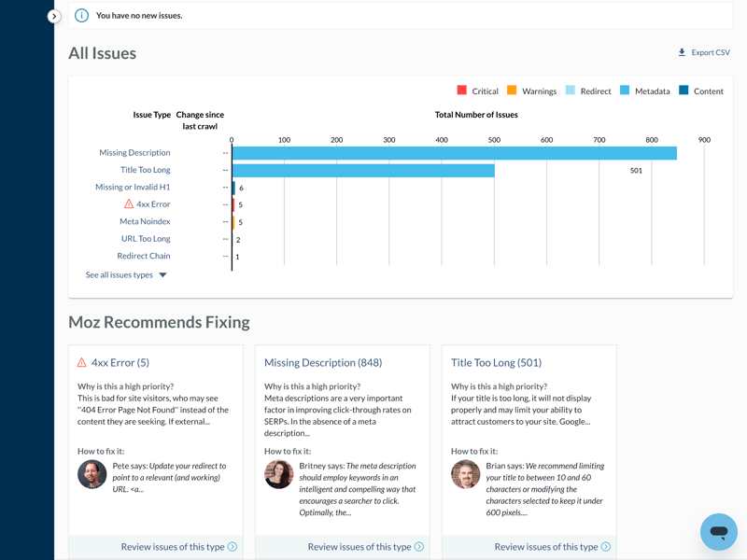The image size is (747, 560).
Task: Click the 4xx Error warning triangle in chart
Action: (x=129, y=204)
